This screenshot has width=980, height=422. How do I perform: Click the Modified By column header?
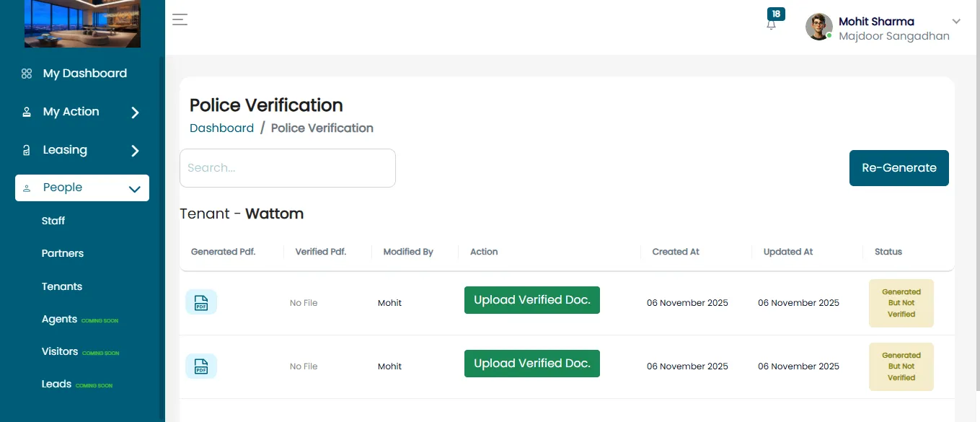pyautogui.click(x=408, y=252)
